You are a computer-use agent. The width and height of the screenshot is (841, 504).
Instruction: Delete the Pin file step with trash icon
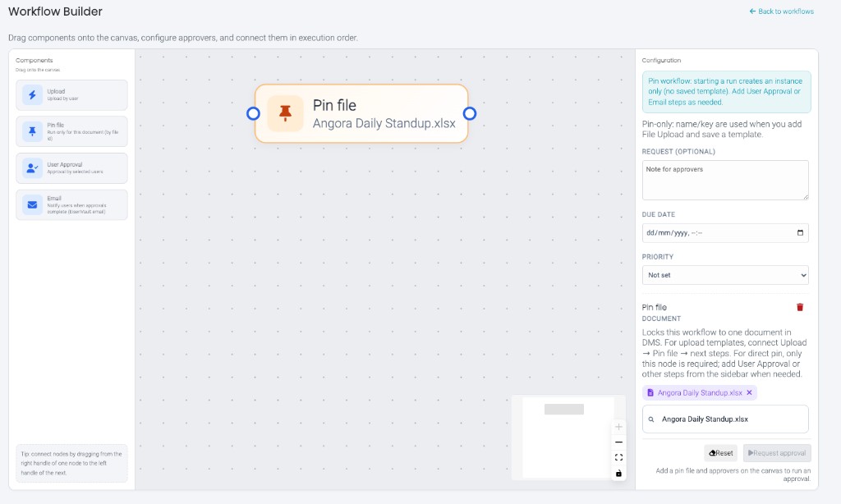[800, 307]
